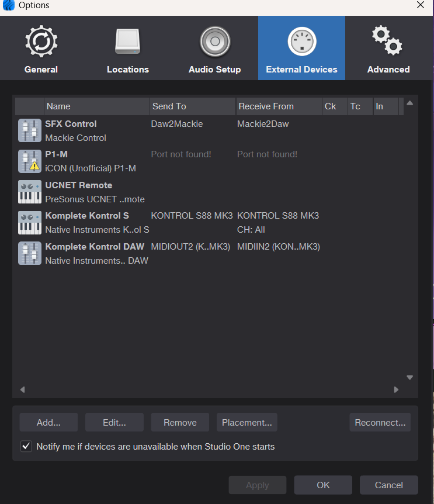
Task: Confirm with the OK button
Action: point(323,485)
